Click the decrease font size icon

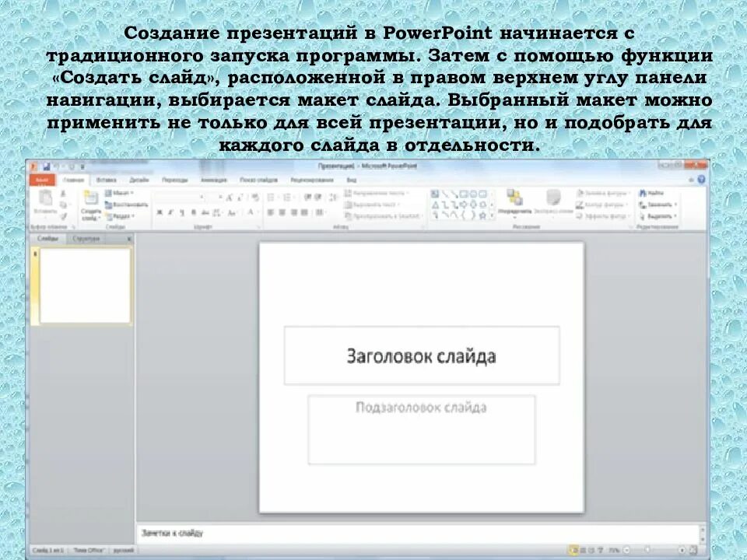[240, 197]
